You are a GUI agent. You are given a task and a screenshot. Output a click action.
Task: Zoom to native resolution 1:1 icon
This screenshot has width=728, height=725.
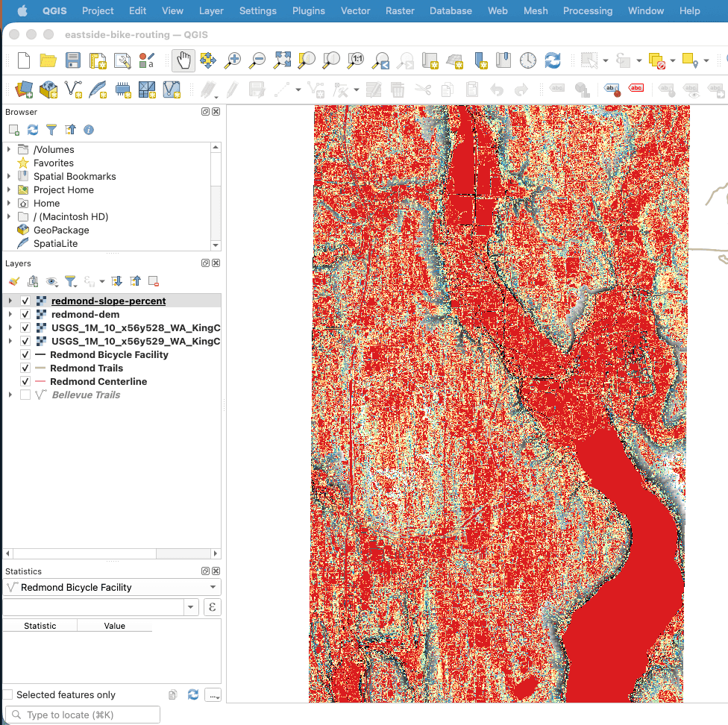[x=356, y=60]
